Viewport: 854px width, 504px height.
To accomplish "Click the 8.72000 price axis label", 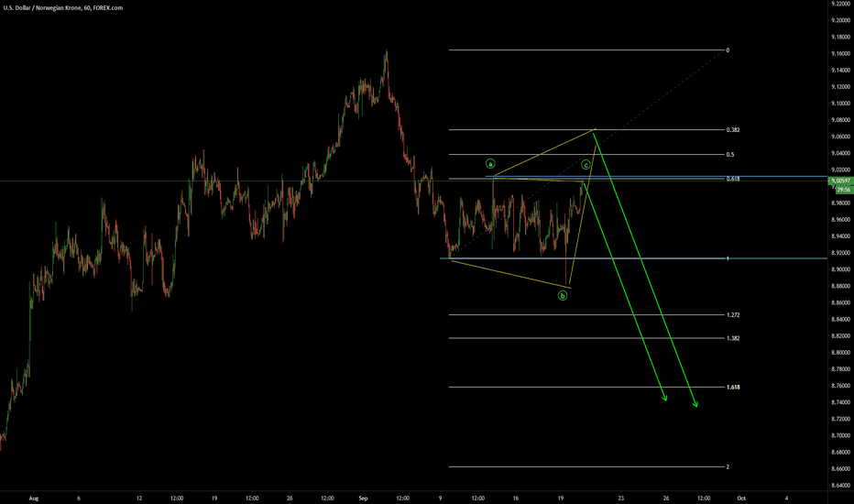I will click(x=840, y=419).
